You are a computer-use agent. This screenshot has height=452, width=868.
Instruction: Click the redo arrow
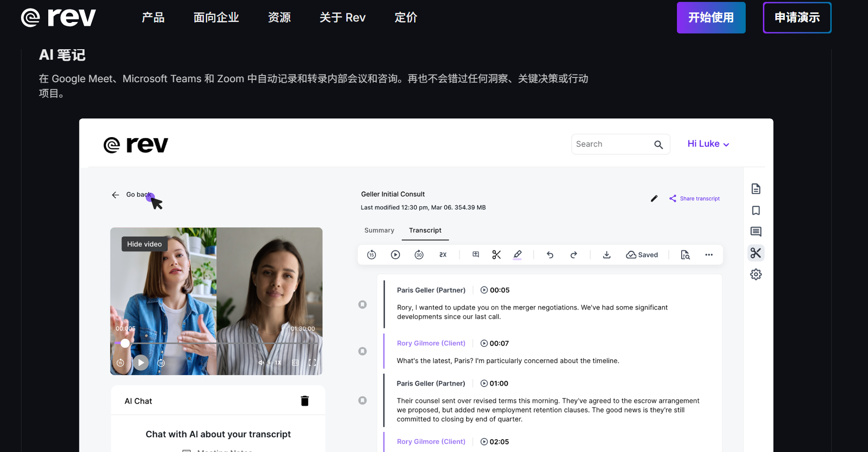click(574, 255)
